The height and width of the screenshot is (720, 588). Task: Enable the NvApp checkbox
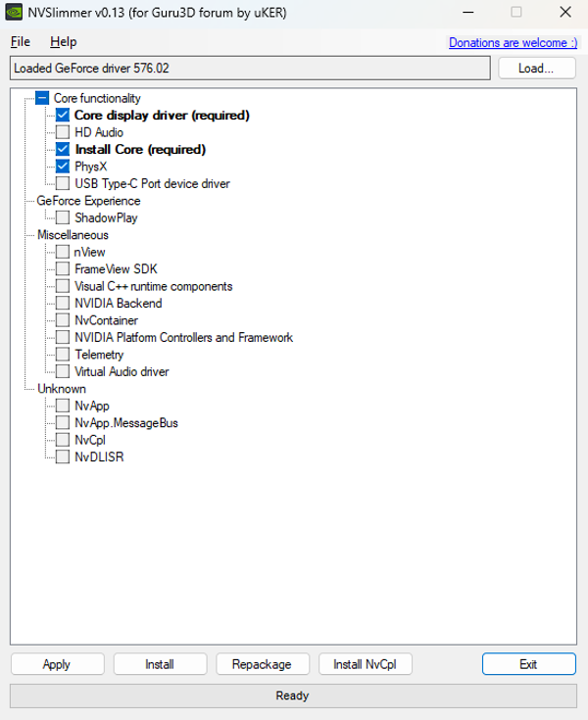pos(63,406)
